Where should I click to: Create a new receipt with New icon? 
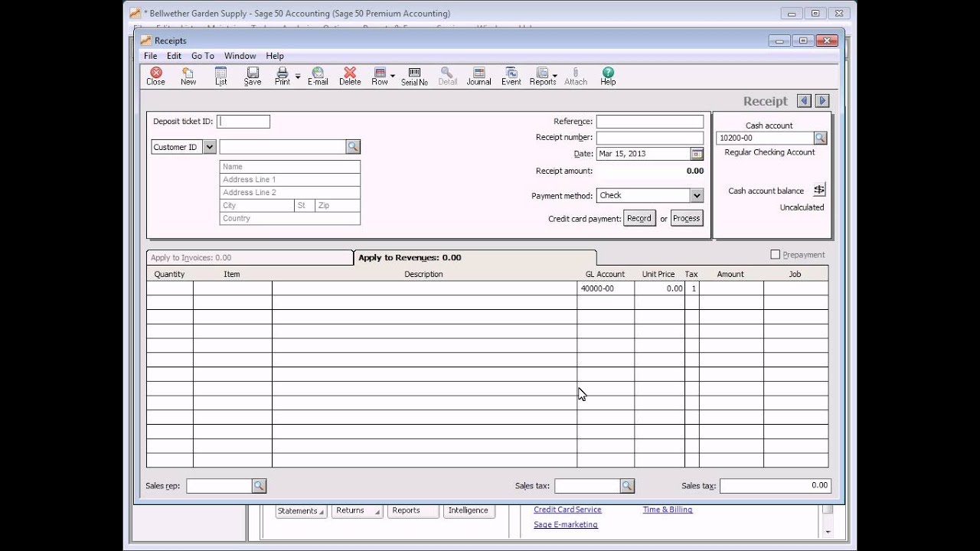point(188,76)
